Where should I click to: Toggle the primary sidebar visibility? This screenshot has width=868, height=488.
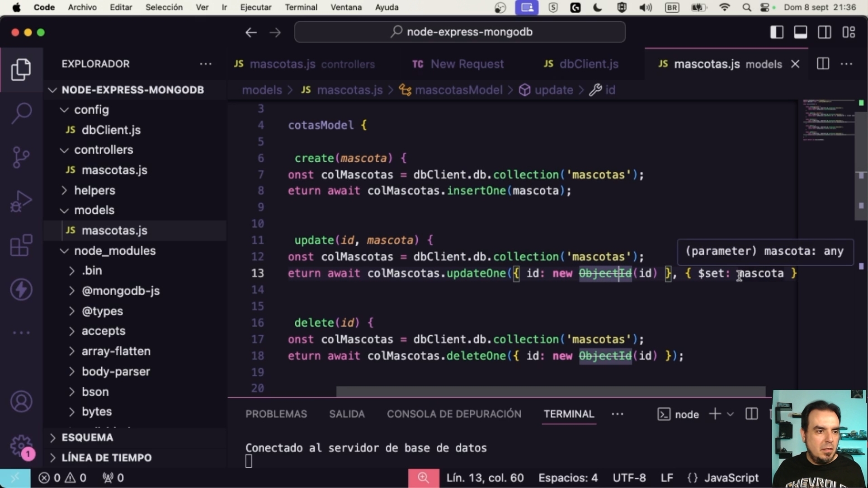click(777, 32)
